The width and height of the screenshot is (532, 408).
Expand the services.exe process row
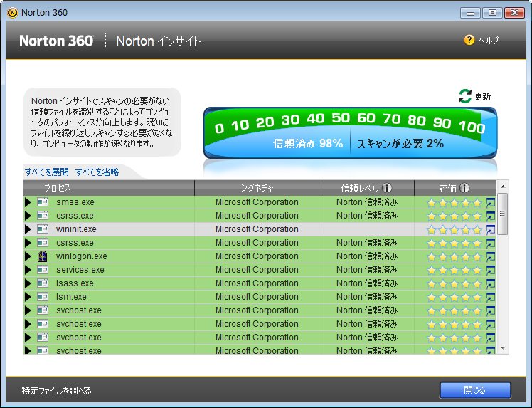pyautogui.click(x=28, y=270)
